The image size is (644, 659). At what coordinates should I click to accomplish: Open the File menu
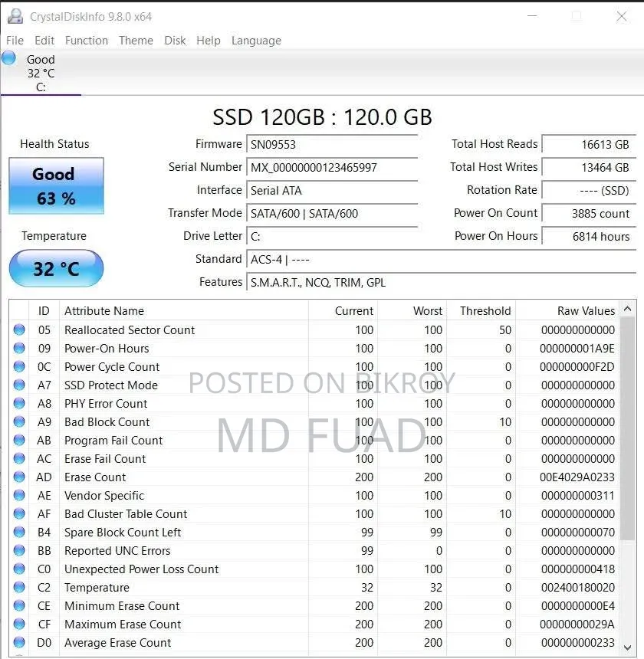15,41
